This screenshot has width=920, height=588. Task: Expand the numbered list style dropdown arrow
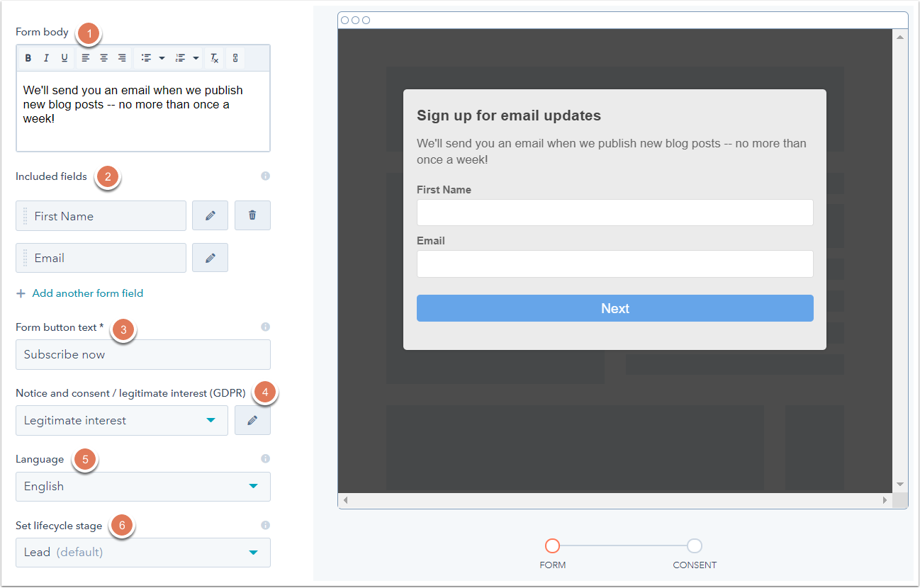[197, 57]
